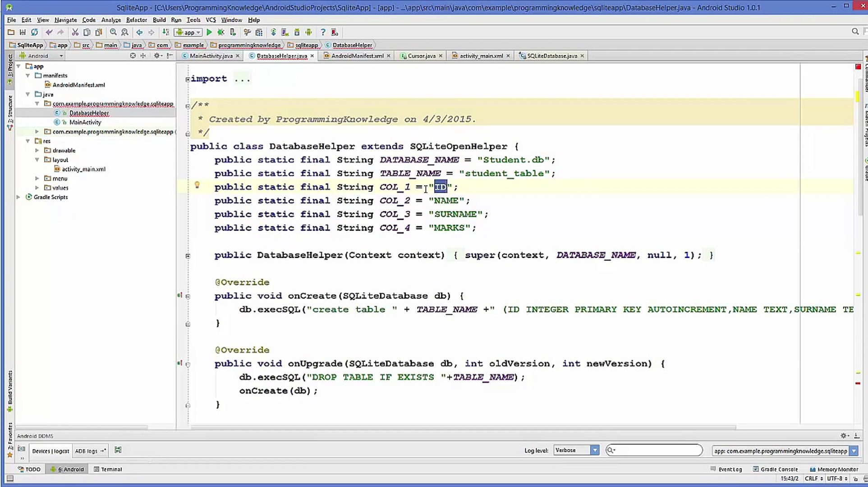Toggle the Favorites side panel
This screenshot has height=487, width=868.
pyautogui.click(x=10, y=440)
